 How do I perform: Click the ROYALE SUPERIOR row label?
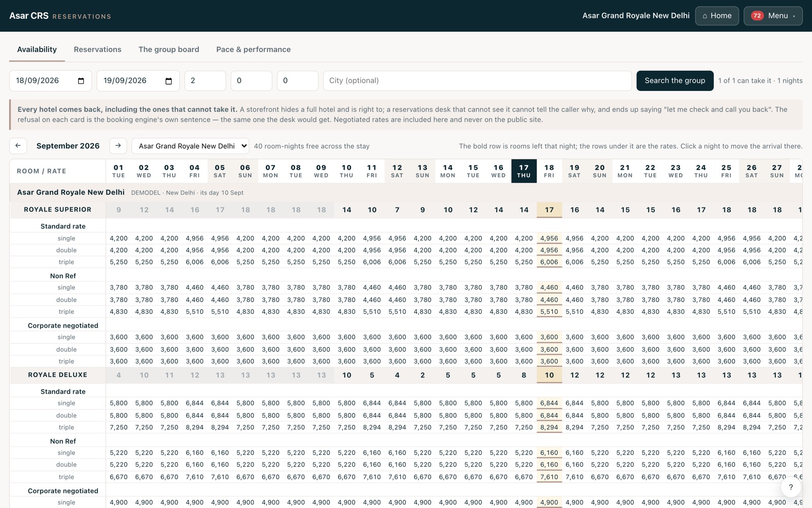click(x=58, y=210)
